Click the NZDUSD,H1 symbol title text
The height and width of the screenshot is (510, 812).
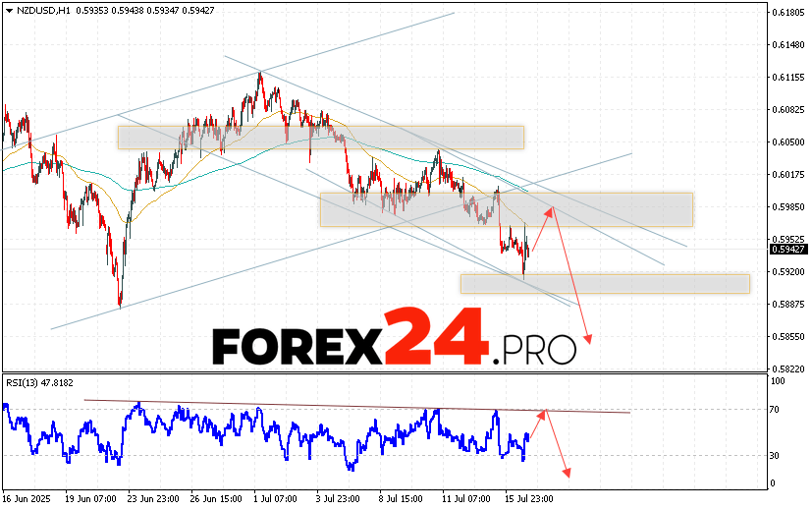(x=38, y=9)
